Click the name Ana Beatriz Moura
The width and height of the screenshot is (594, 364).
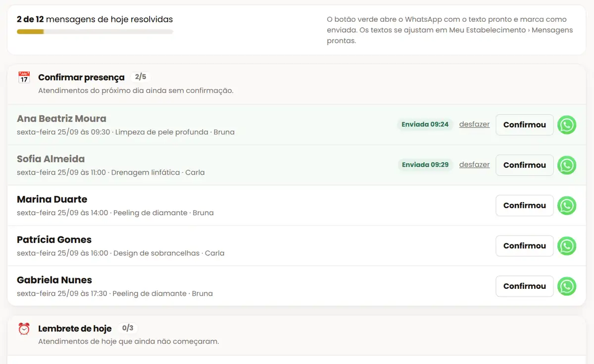point(61,119)
